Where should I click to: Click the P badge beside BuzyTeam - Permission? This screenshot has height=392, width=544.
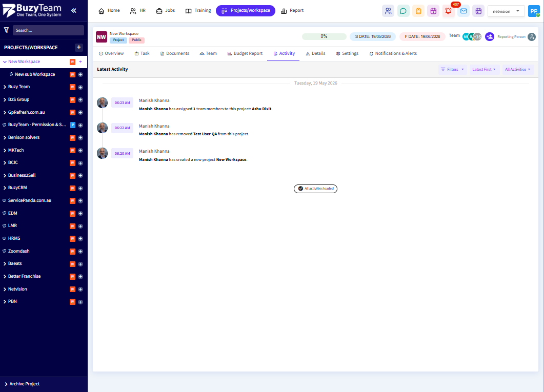click(x=72, y=125)
